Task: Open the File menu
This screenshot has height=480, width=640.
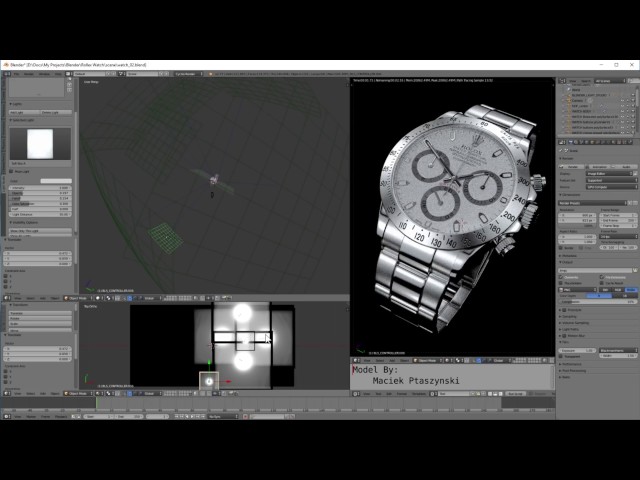Action: [17, 74]
